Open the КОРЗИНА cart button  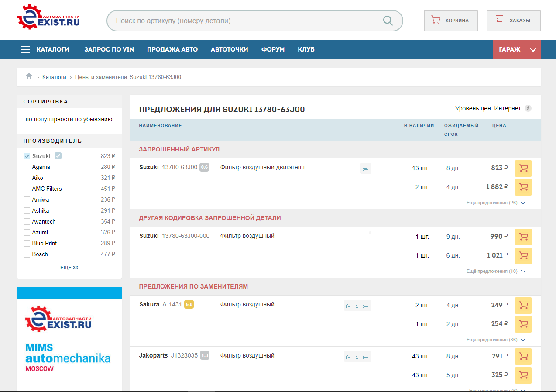(450, 21)
